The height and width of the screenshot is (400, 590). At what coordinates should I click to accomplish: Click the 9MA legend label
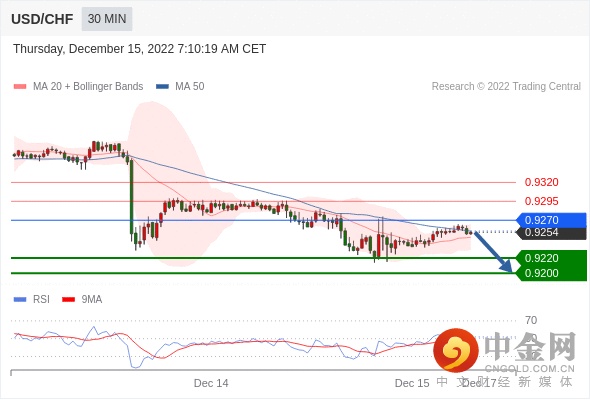92,300
